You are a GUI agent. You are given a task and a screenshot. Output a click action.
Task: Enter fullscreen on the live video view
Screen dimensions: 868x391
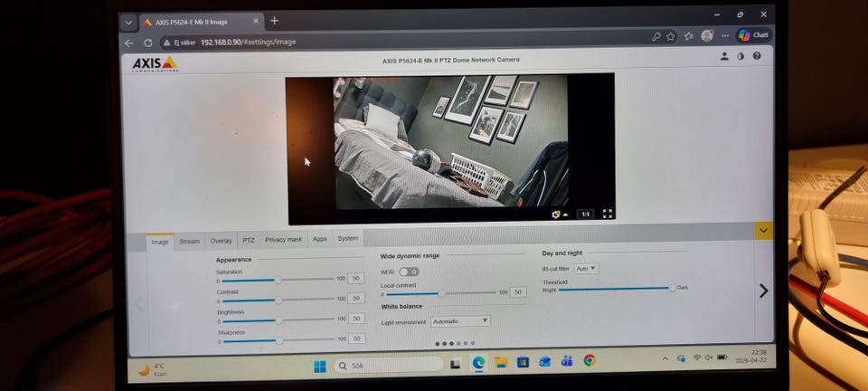[608, 215]
